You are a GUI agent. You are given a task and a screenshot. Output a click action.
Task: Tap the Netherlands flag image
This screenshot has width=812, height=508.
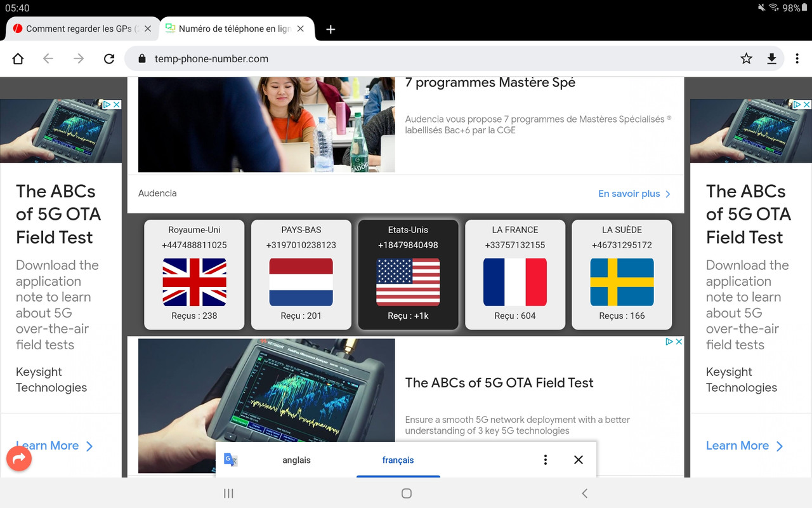[301, 282]
